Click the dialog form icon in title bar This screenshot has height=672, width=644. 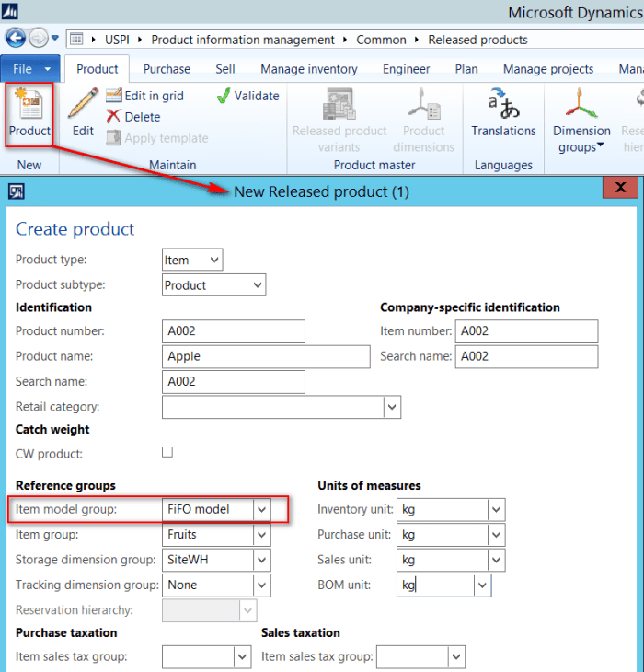pyautogui.click(x=17, y=191)
